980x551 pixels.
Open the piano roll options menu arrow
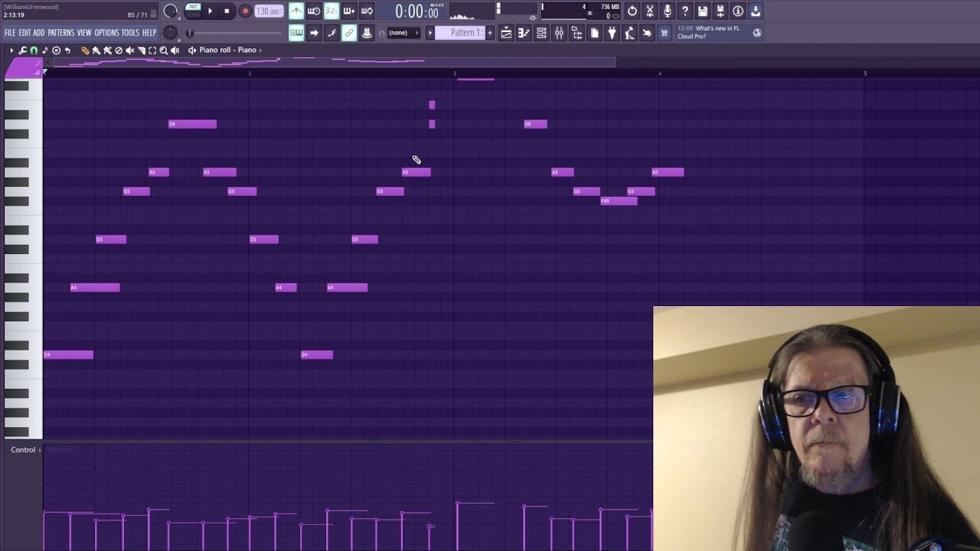click(x=11, y=50)
